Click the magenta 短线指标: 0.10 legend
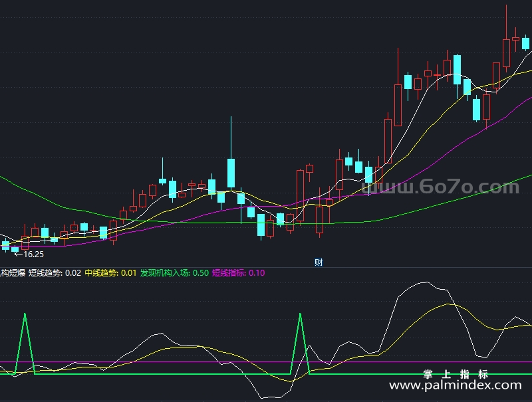This screenshot has height=402, width=532. click(x=238, y=273)
